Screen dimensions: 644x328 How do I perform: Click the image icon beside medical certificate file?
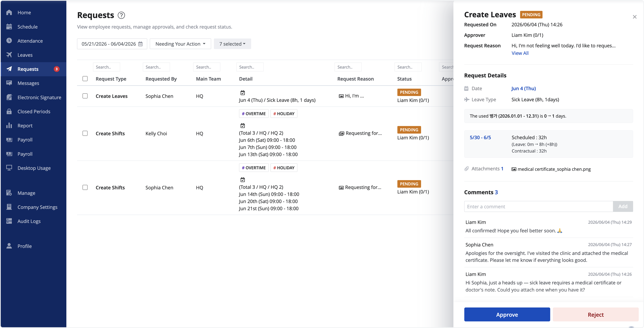[x=514, y=169]
